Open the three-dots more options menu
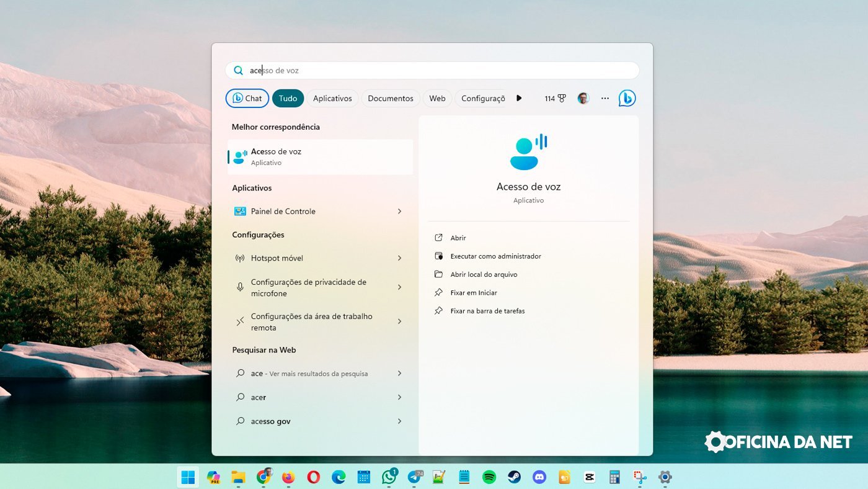 tap(605, 98)
